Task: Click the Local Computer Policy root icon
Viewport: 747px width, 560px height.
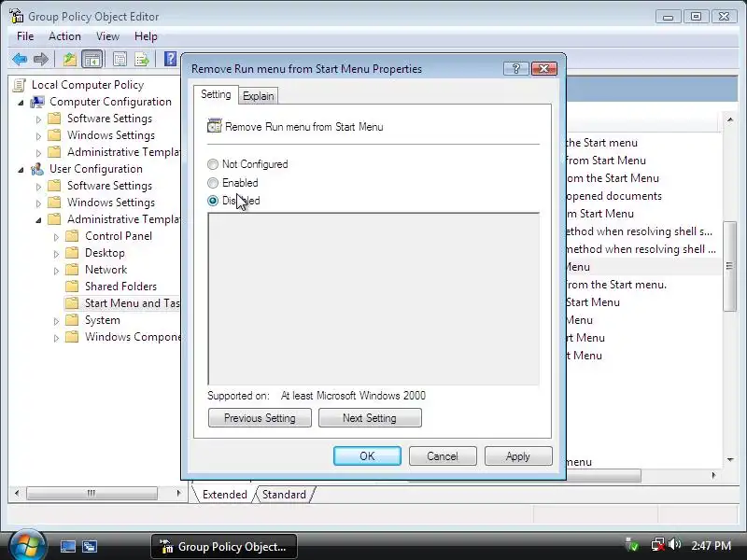Action: (x=20, y=85)
